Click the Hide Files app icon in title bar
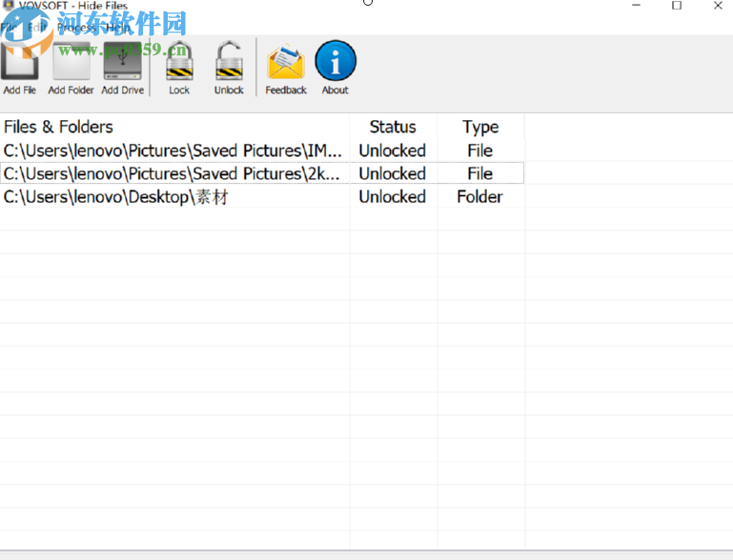Viewport: 733px width, 560px height. [x=8, y=5]
